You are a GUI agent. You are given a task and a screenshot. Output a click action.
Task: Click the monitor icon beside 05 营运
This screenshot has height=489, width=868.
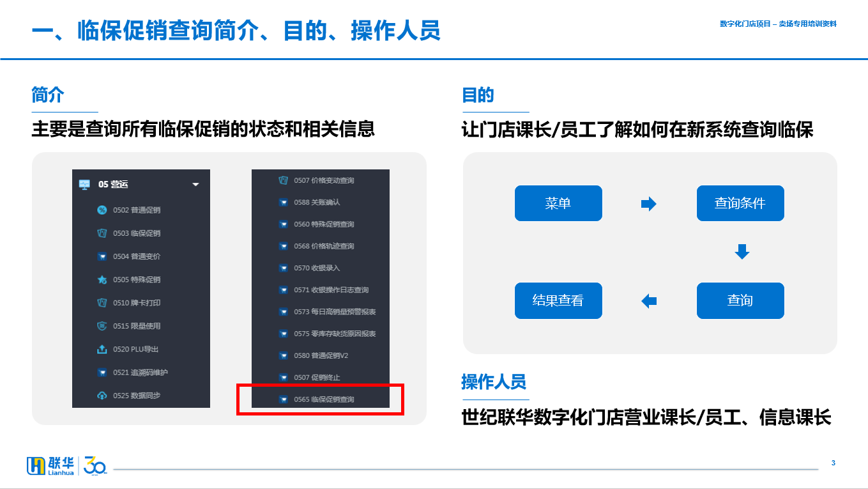pyautogui.click(x=84, y=184)
